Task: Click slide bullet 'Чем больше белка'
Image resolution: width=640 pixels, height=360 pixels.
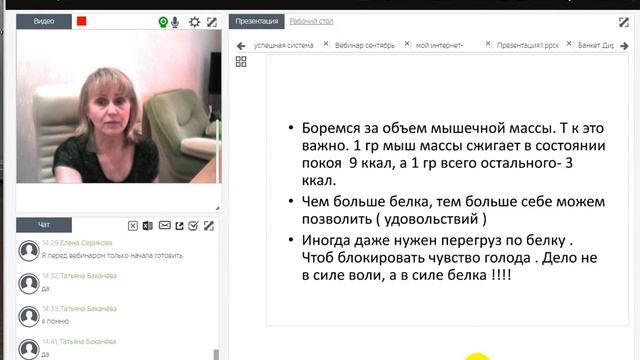Action: [x=453, y=210]
